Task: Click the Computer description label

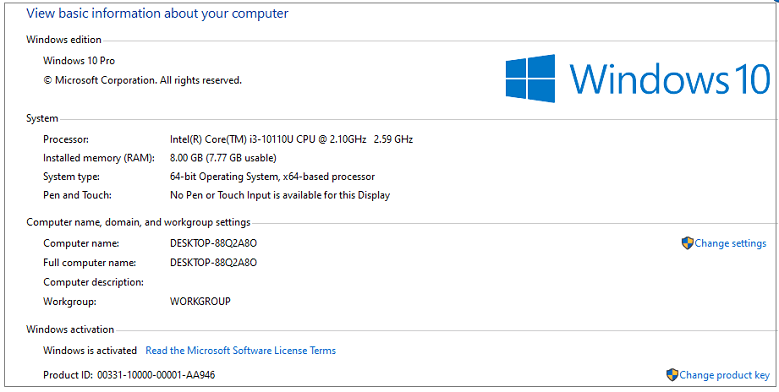Action: (x=93, y=282)
